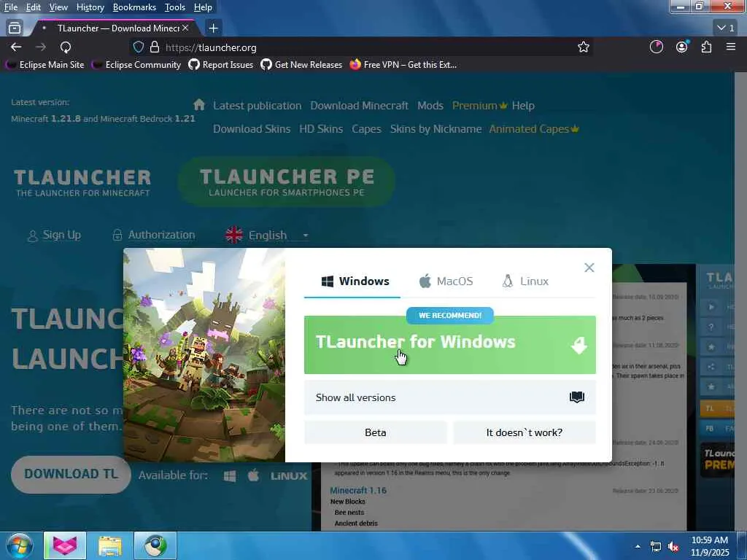Click the Authorization link
747x560 pixels.
coord(153,236)
